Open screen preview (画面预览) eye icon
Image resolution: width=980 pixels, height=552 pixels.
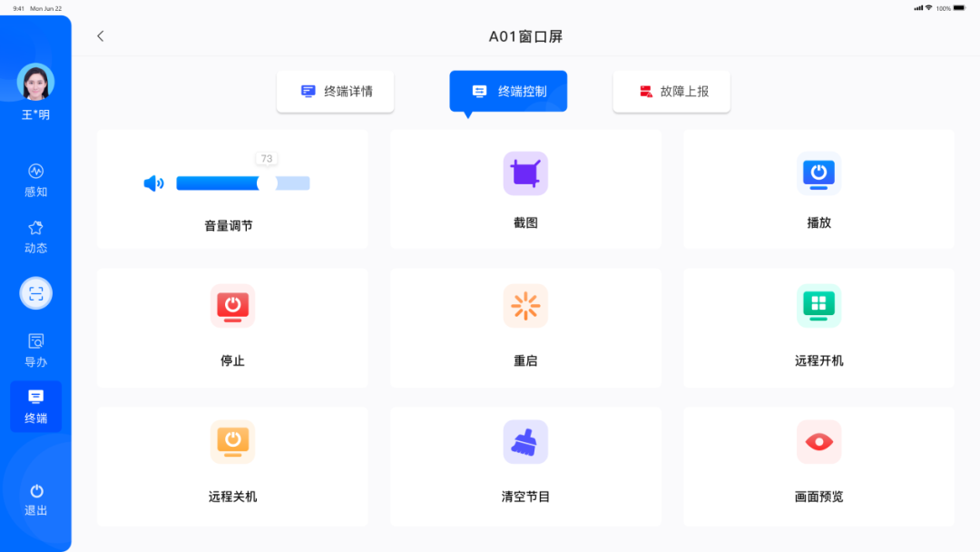click(818, 442)
